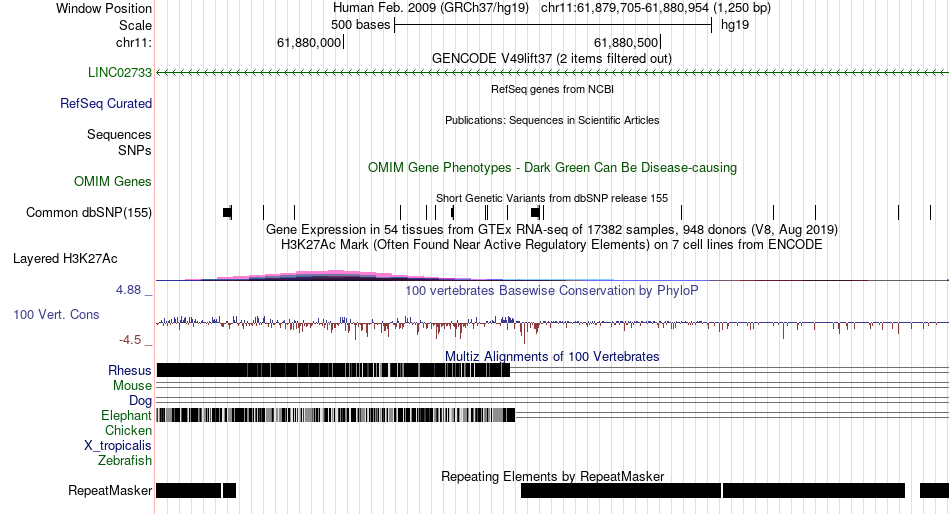Viewport: 950px width, 514px height.
Task: Select the X_tropicalis species label
Action: 118,445
